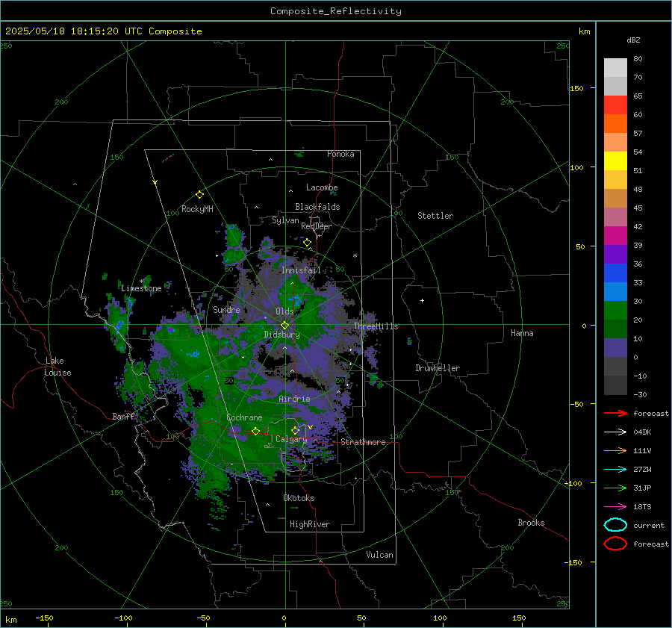Click the orange 111V arrow legend icon
The width and height of the screenshot is (672, 628).
615,450
